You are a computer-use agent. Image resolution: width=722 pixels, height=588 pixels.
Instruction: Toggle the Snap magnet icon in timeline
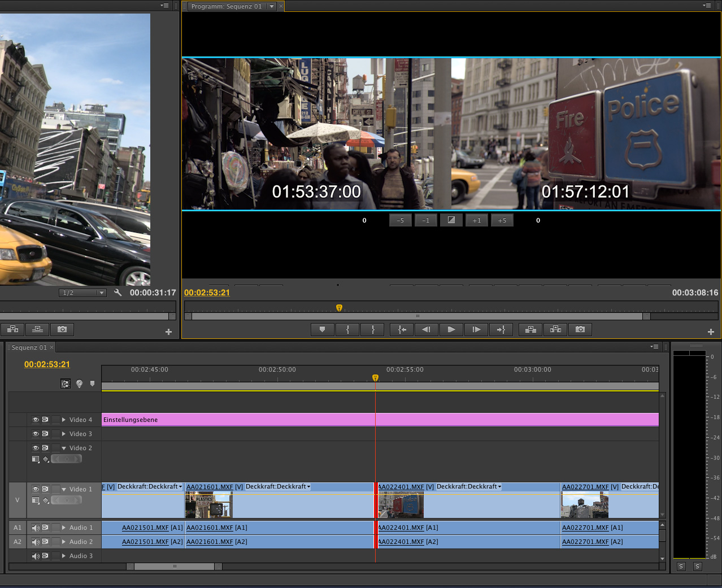(66, 384)
